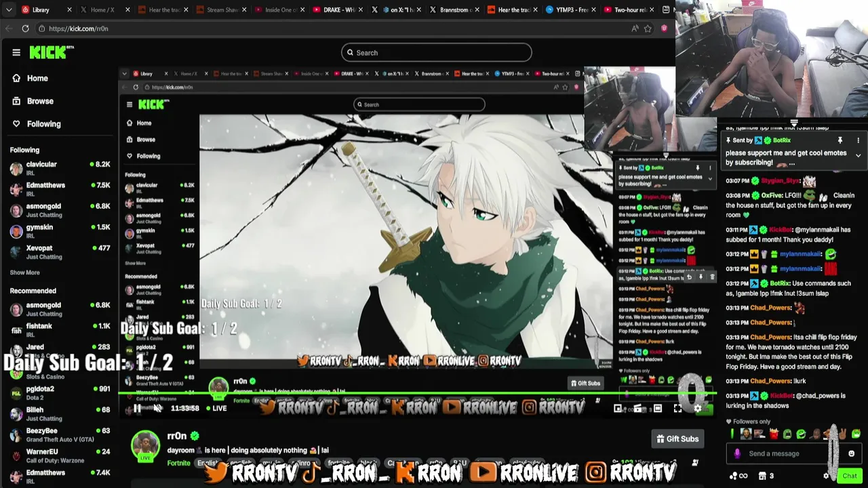Reload the page with browser refresh button
The width and height of the screenshot is (868, 488).
[25, 28]
